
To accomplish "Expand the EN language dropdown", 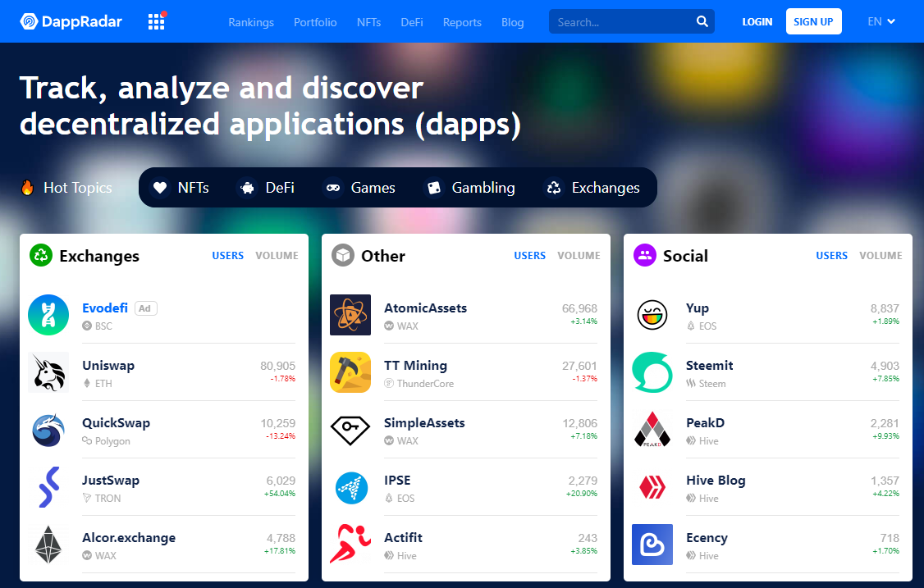I will [x=881, y=22].
